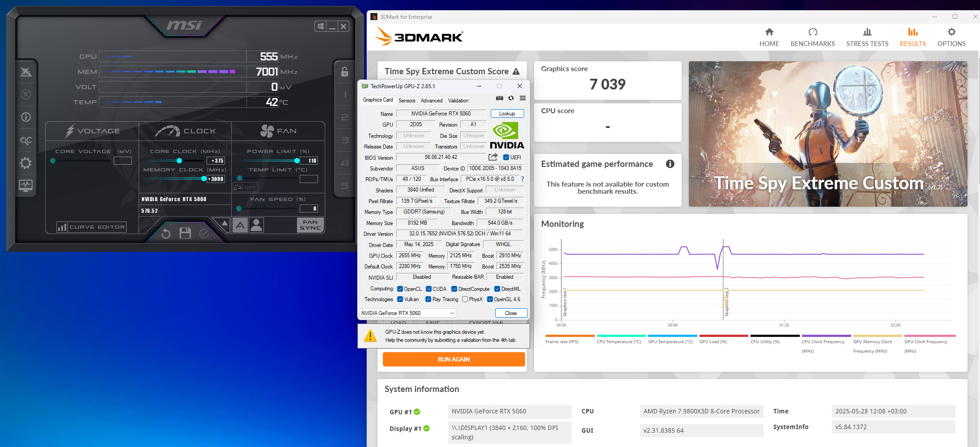Image resolution: width=980 pixels, height=447 pixels.
Task: Toggle the UEFI checkbox in GPU-Z
Action: tap(506, 158)
